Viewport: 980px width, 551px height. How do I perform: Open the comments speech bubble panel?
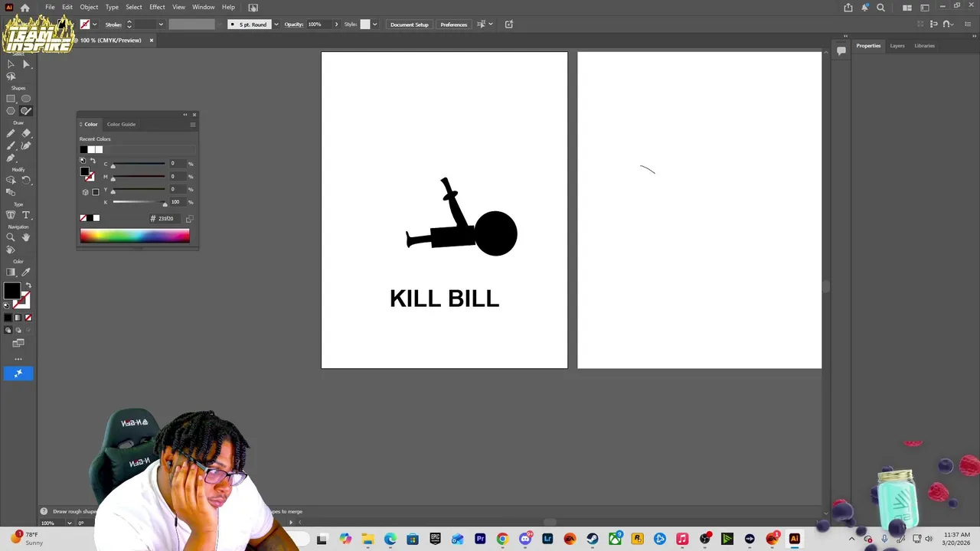(841, 51)
